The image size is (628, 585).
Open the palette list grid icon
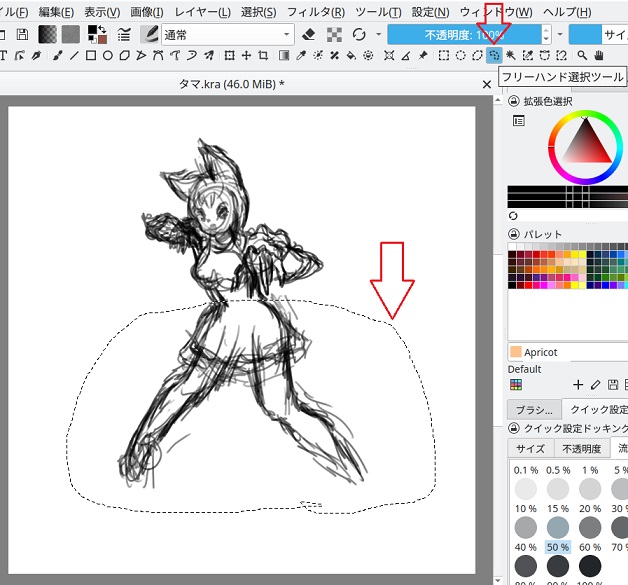point(516,384)
